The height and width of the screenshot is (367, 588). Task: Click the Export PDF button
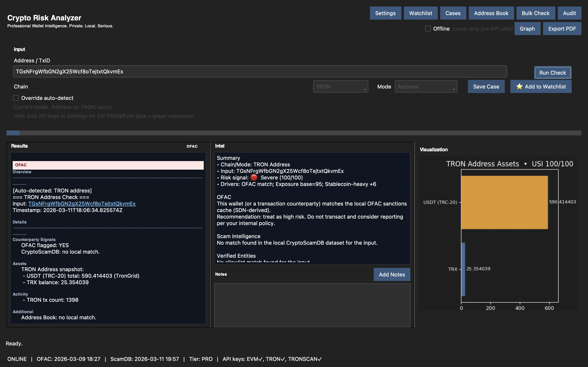tap(562, 28)
